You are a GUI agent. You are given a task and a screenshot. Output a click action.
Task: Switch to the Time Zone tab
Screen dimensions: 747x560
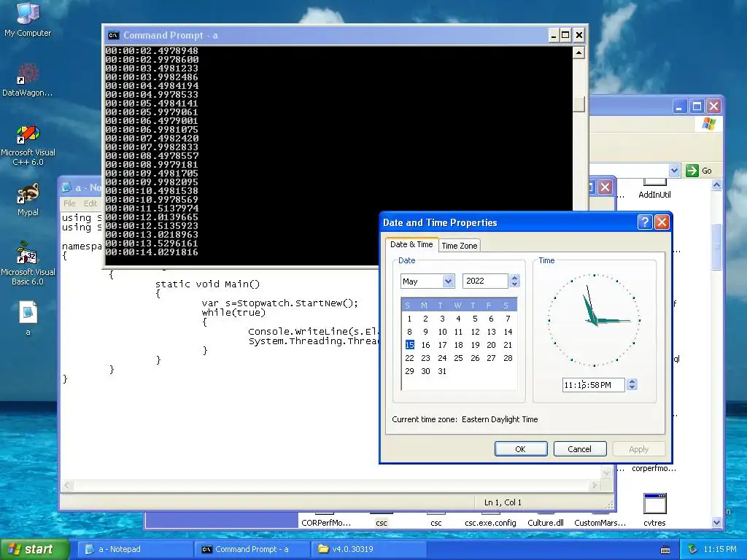point(460,246)
